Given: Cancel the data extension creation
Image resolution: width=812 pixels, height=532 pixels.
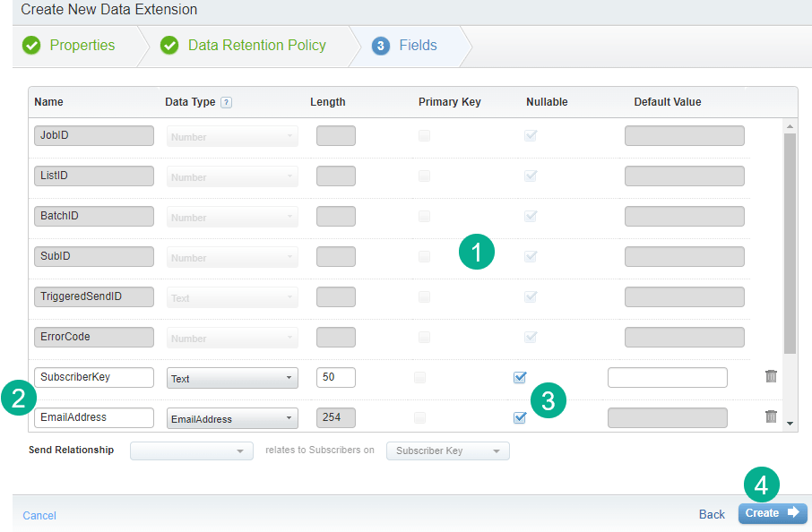Looking at the screenshot, I should 39,515.
